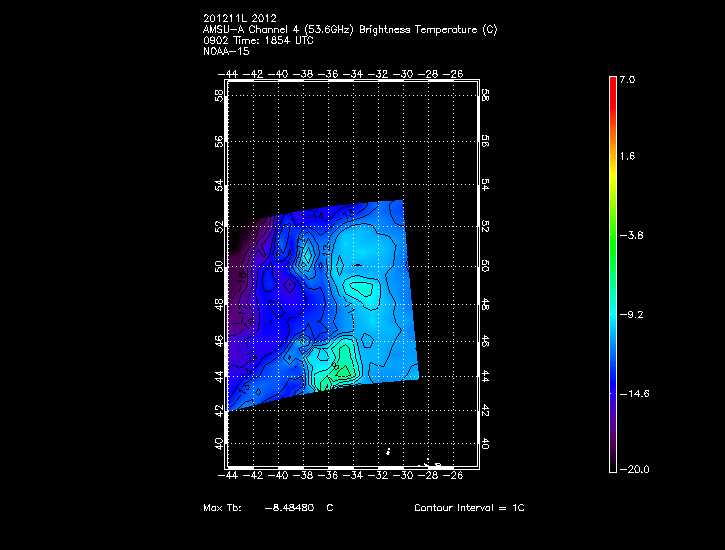Click the -44 longitude label on the top axis
The image size is (725, 550).
click(x=231, y=73)
